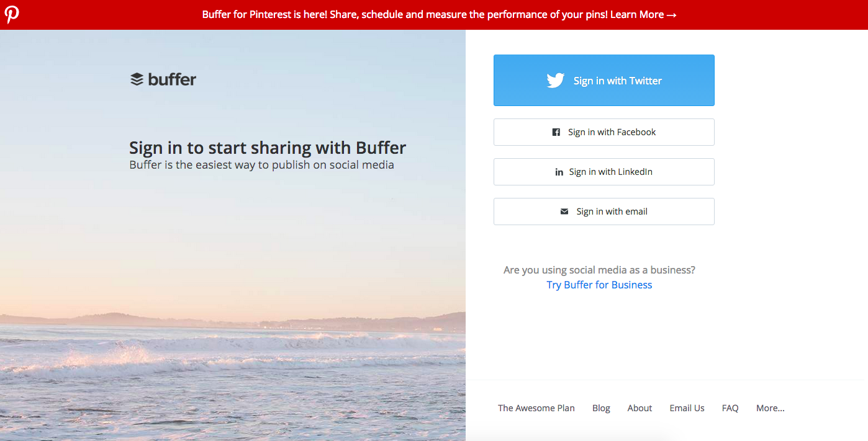
Task: Click the Buffer for Pinterest announcement banner
Action: point(404,14)
